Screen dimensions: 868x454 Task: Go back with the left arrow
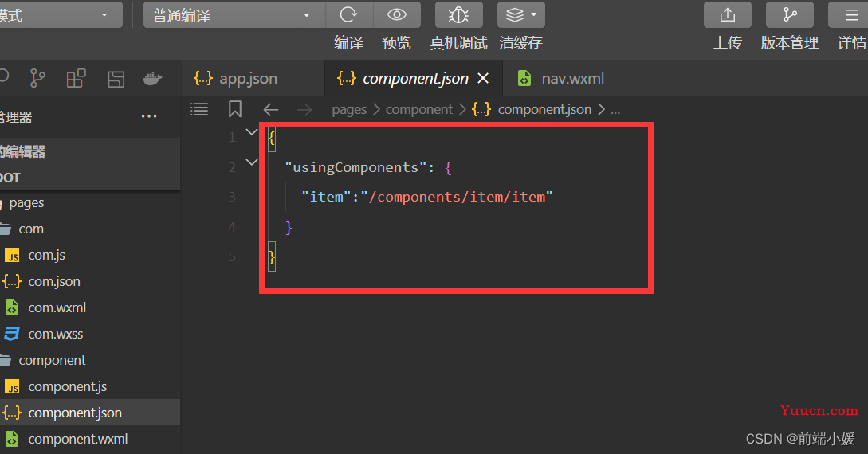coord(271,109)
